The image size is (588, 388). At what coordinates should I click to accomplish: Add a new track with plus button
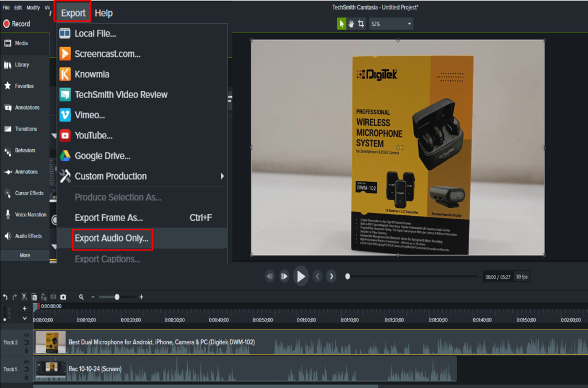tap(24, 309)
